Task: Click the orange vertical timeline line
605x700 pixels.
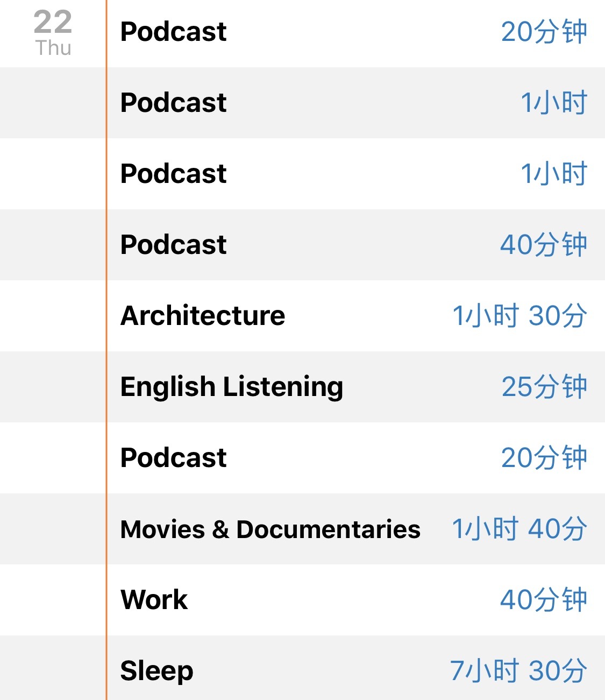Action: pos(106,350)
